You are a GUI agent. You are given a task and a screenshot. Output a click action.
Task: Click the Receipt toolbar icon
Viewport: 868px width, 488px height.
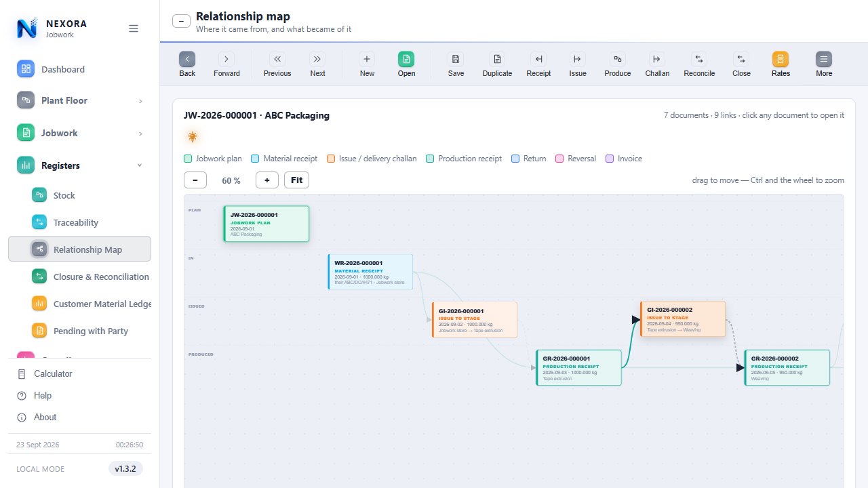tap(538, 59)
